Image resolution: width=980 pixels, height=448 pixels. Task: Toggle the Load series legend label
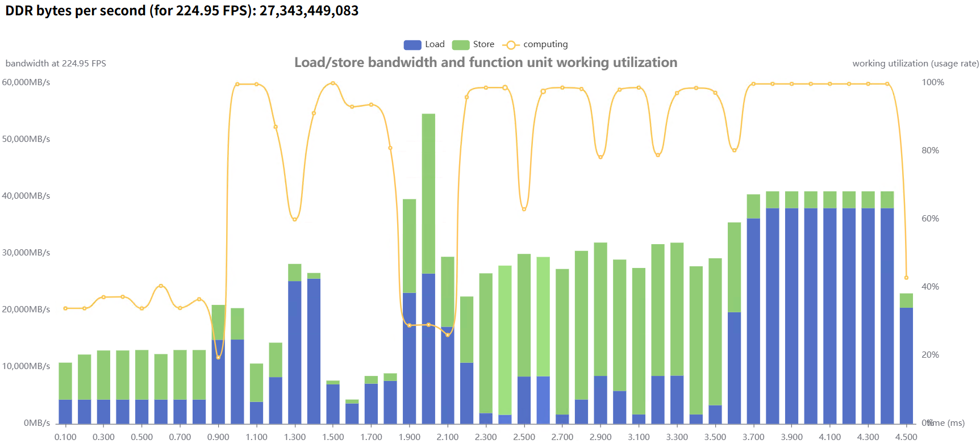click(x=435, y=44)
